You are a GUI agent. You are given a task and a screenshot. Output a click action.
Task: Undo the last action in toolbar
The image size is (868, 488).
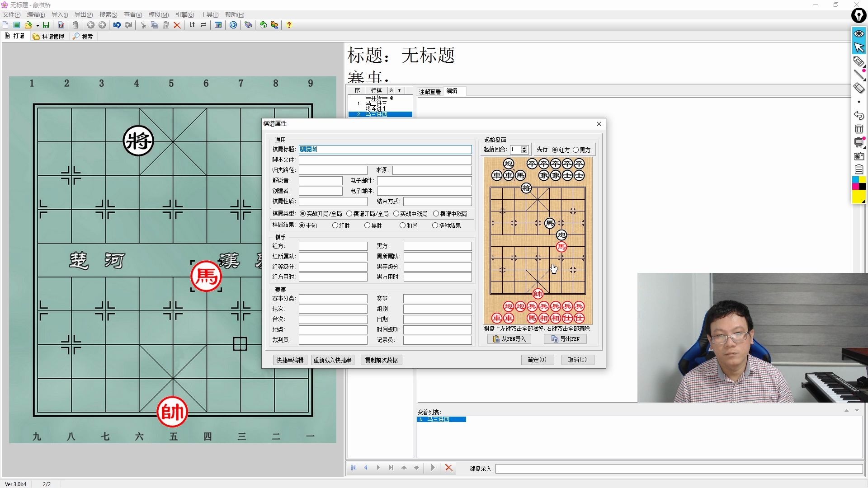[x=117, y=25]
